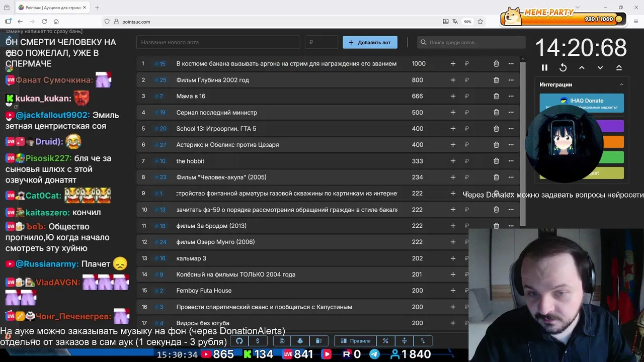
Task: Add amount to banana costume lot 1000
Action: pyautogui.click(x=453, y=63)
